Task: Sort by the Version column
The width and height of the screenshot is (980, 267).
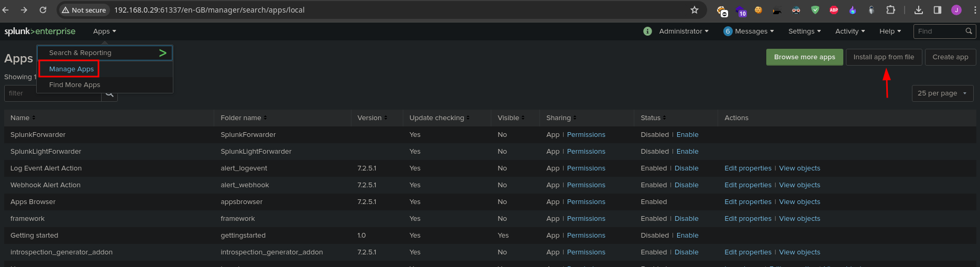Action: coord(372,118)
